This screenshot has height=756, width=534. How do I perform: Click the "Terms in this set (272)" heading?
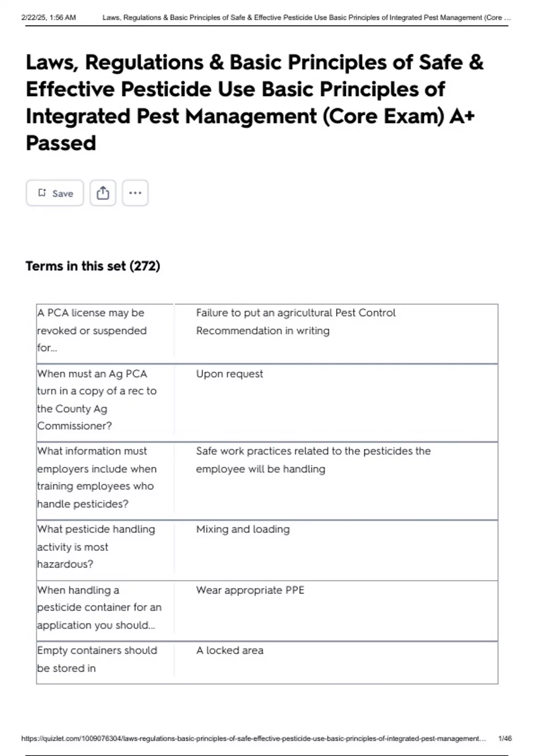(x=93, y=266)
